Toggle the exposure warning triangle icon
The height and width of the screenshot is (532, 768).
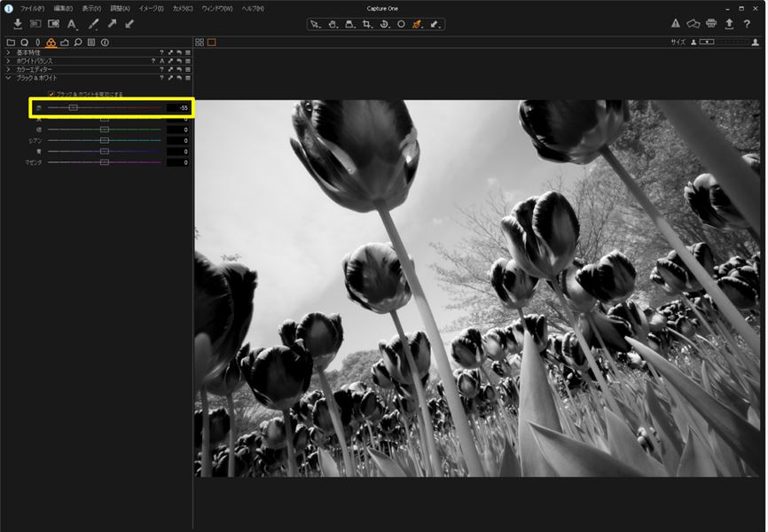(x=676, y=24)
